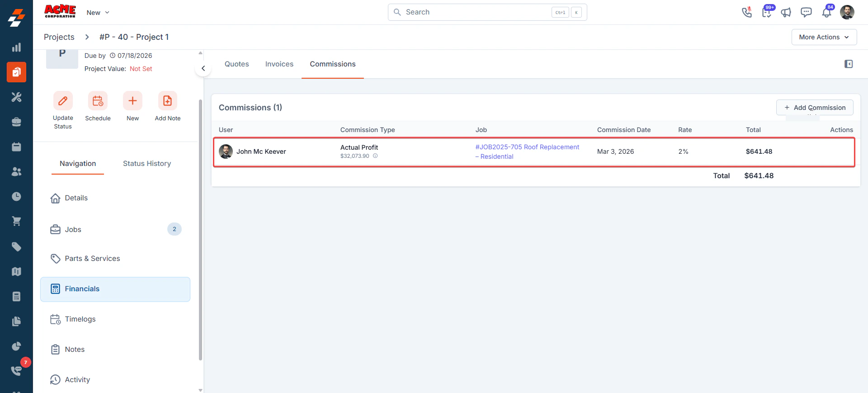This screenshot has height=393, width=868.
Task: Open the clock sidebar icon
Action: (x=16, y=197)
